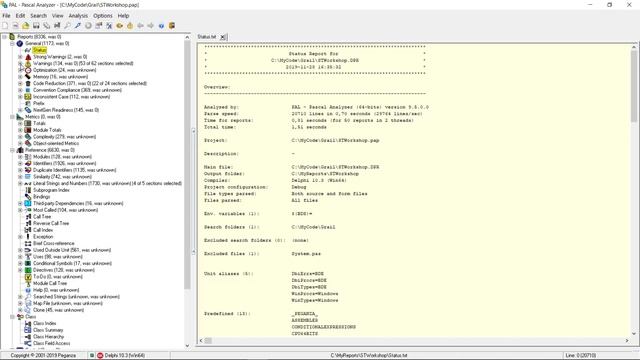Click the Save floppy disk toolbar icon
Image resolution: width=640 pixels, height=360 pixels.
pos(36,26)
